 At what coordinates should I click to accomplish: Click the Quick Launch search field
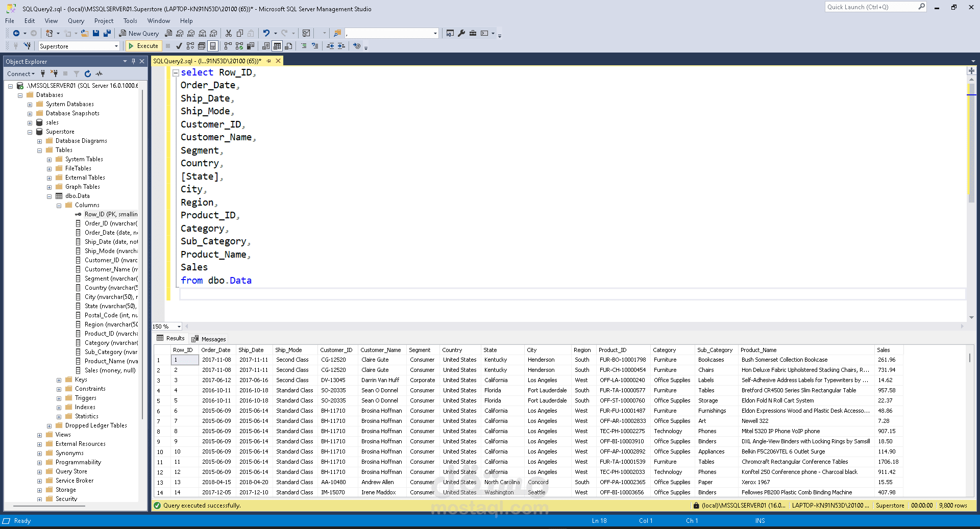pyautogui.click(x=875, y=7)
